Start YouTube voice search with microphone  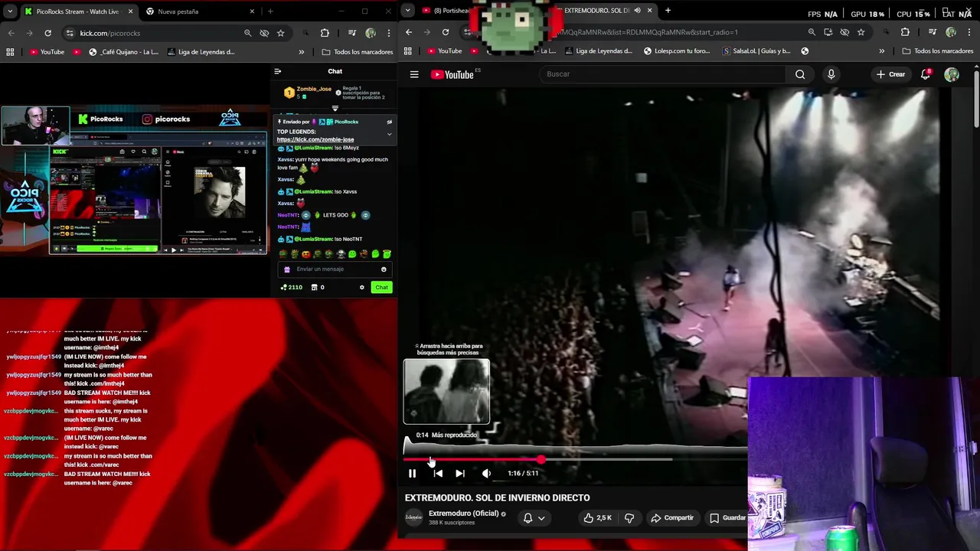[x=831, y=74]
